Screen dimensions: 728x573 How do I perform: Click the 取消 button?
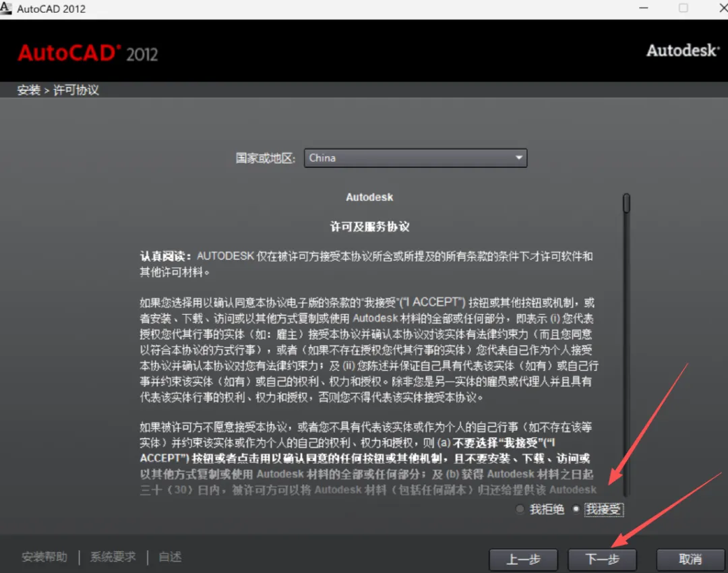[x=690, y=560]
